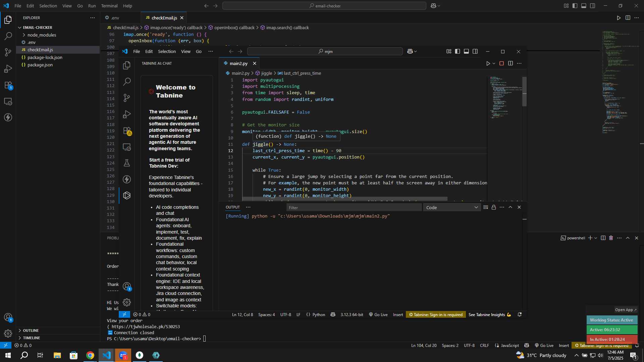Kill the powershell terminal with trash icon
Screen dimensions: 644x362
click(x=611, y=238)
